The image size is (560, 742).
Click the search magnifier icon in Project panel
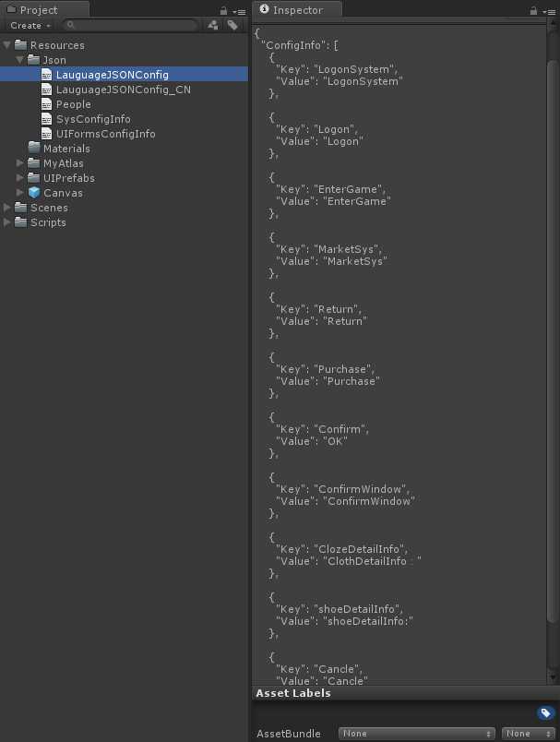click(x=70, y=25)
